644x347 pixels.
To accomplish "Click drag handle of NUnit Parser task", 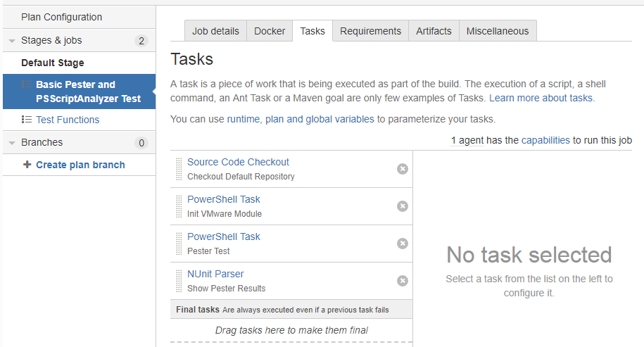I will [x=179, y=281].
